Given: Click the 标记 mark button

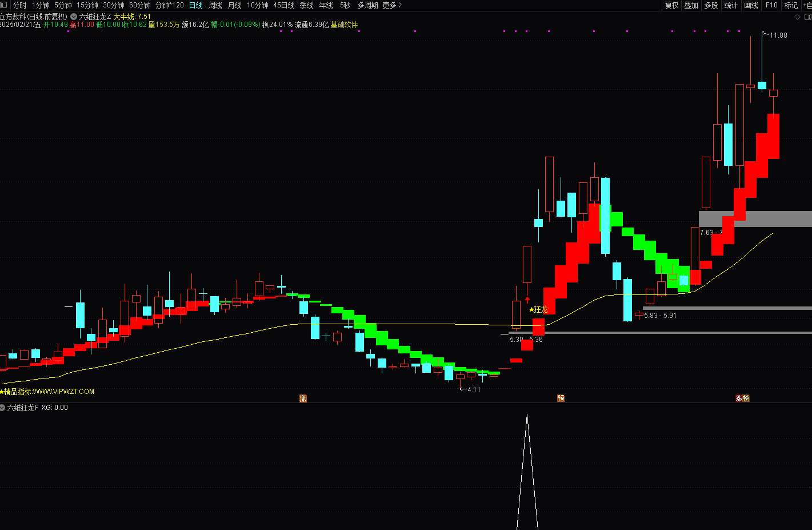Looking at the screenshot, I should coord(791,5).
